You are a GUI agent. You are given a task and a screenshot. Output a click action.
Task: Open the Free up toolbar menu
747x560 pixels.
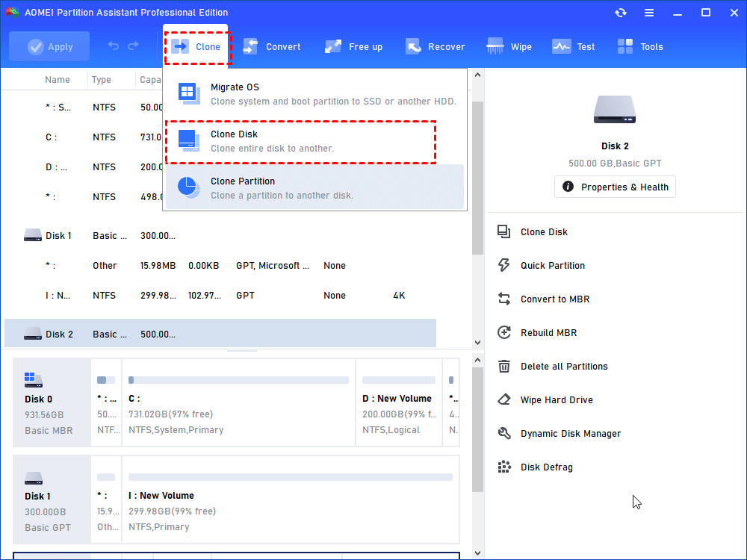pyautogui.click(x=353, y=46)
